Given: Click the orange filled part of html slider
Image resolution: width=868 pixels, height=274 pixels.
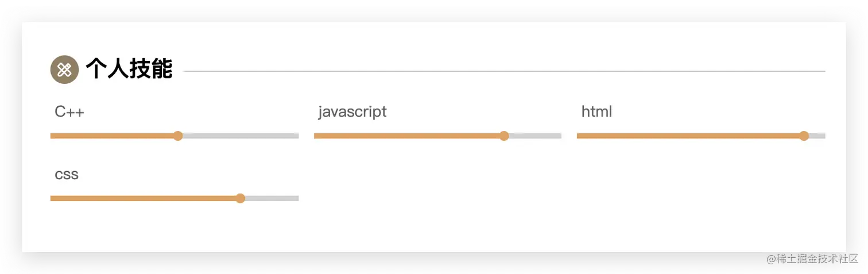Looking at the screenshot, I should point(688,136).
